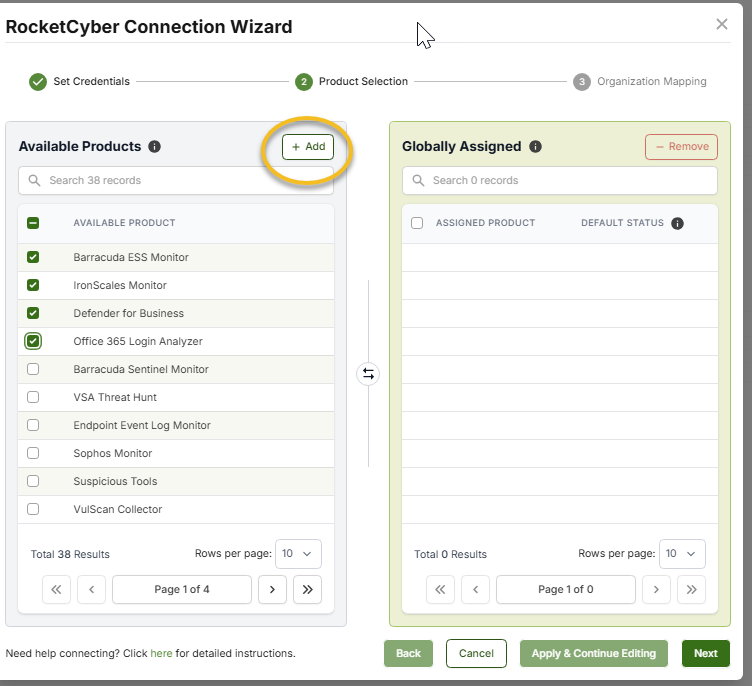
Task: Open Rows per page dropdown in Available Products
Action: click(298, 554)
